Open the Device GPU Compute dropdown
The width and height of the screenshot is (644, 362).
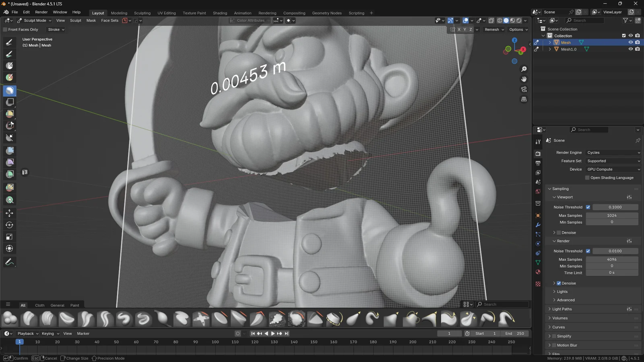pos(613,169)
